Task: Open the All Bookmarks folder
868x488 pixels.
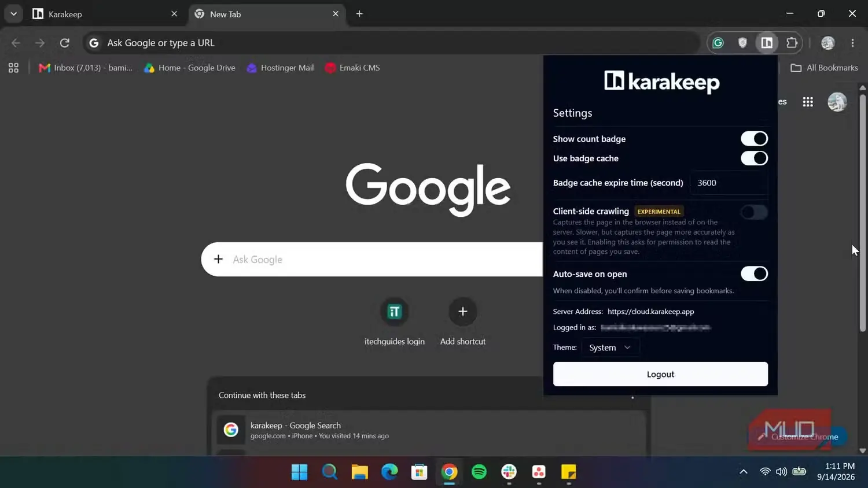Action: (824, 68)
